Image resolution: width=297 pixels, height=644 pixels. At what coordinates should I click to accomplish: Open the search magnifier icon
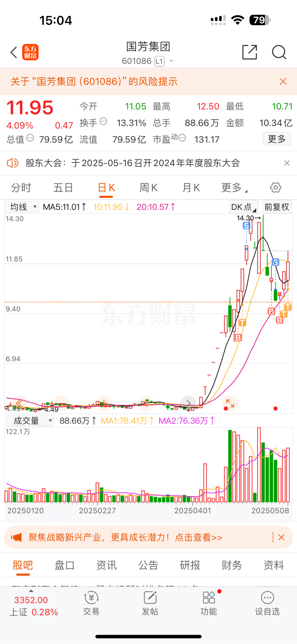pos(279,52)
